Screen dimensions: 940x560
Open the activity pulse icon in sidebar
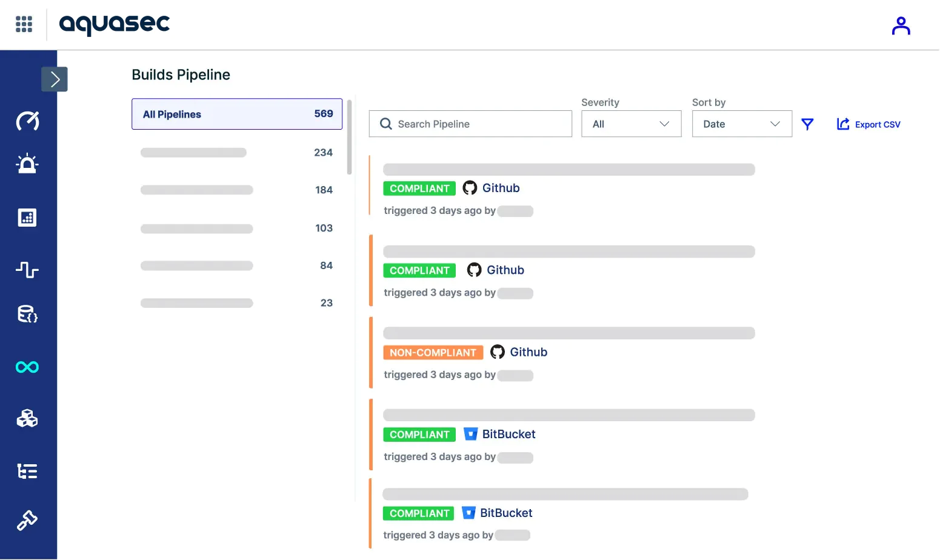click(x=27, y=269)
